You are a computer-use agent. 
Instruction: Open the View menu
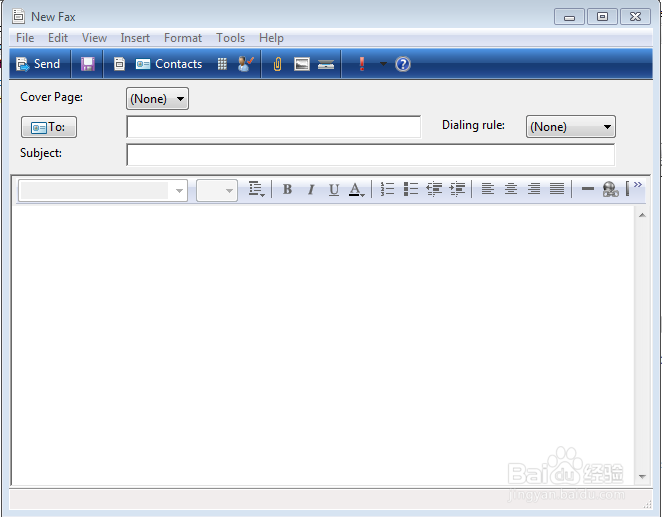pyautogui.click(x=94, y=38)
